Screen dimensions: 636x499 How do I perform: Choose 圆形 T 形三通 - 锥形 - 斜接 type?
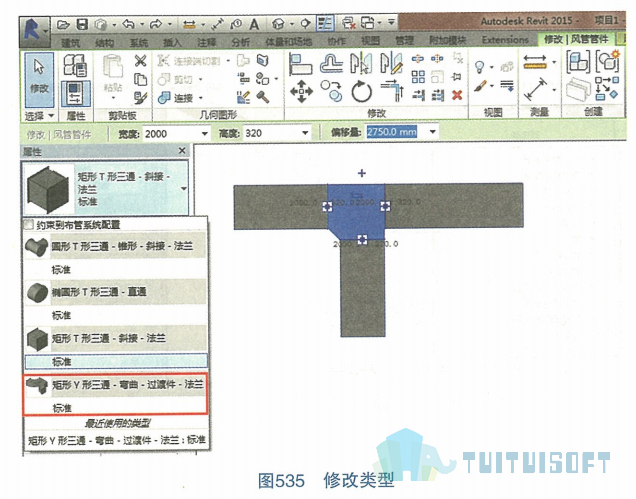[x=116, y=256]
